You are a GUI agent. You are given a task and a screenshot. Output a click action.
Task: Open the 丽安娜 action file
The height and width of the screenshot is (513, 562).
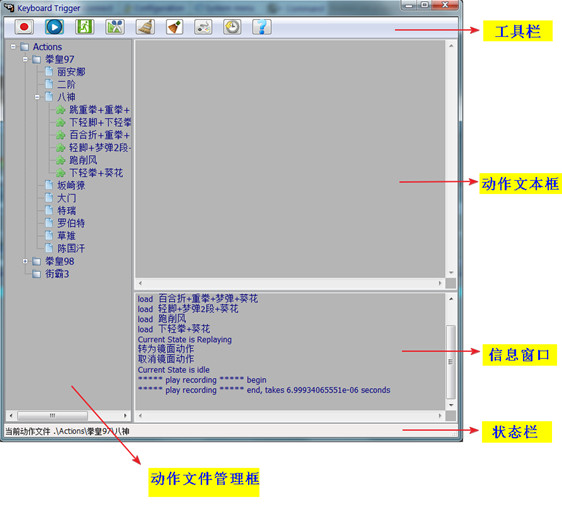coord(71,72)
